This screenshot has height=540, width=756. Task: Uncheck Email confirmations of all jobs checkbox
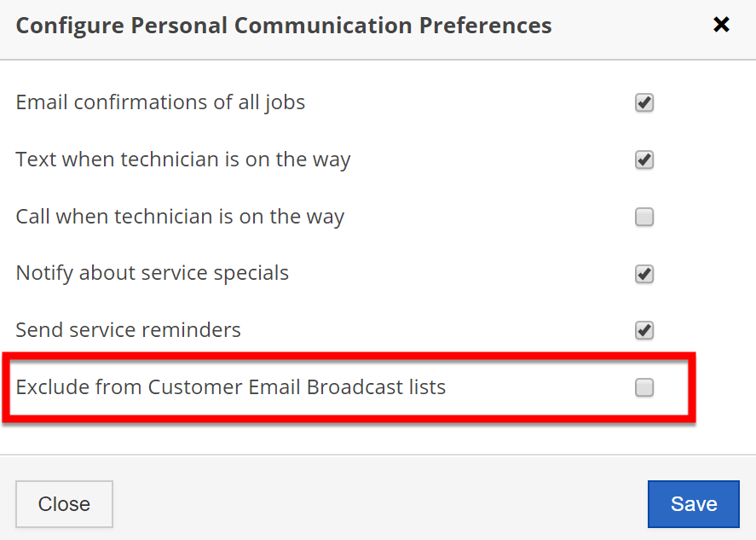click(x=644, y=103)
